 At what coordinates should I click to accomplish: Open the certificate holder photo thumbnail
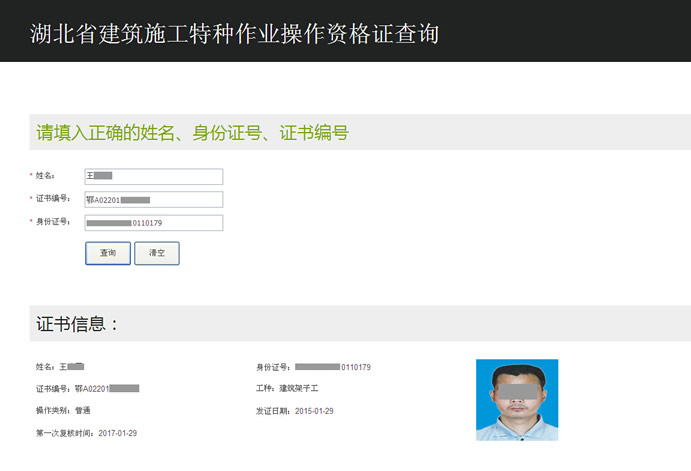[517, 400]
